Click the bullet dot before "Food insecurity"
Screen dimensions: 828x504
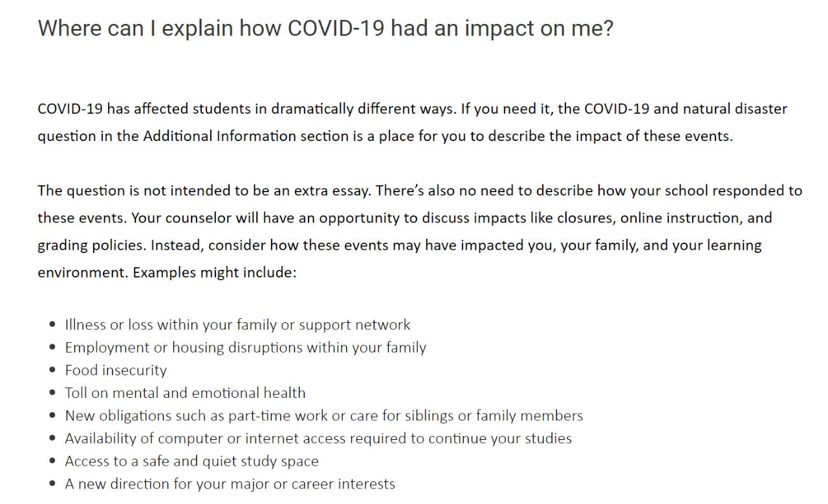[52, 371]
